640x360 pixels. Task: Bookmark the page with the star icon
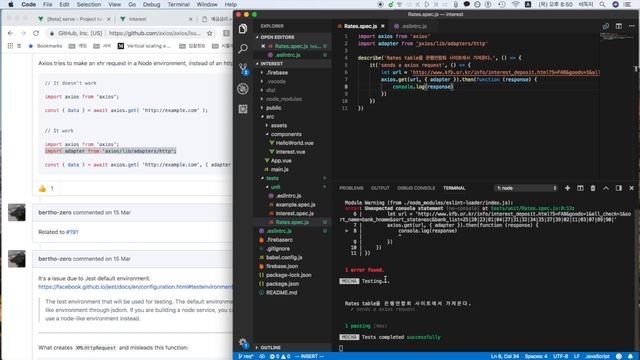pos(209,33)
